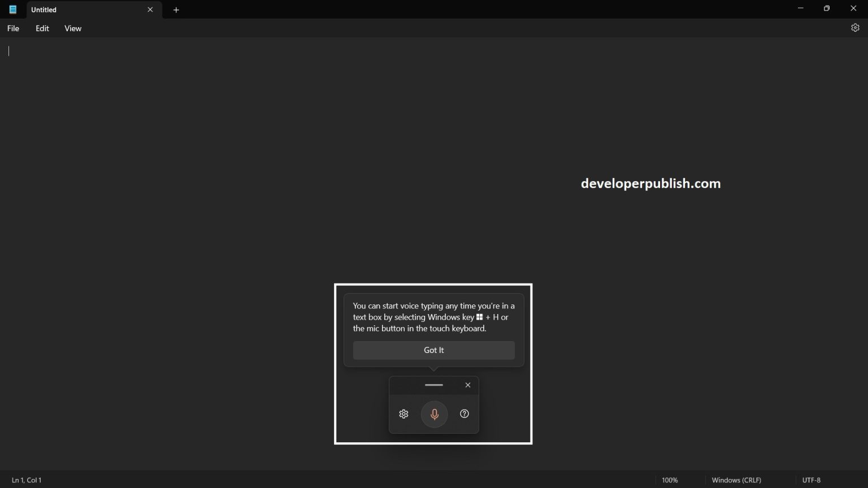Open the voice typing help icon
This screenshot has height=488, width=868.
(x=465, y=414)
